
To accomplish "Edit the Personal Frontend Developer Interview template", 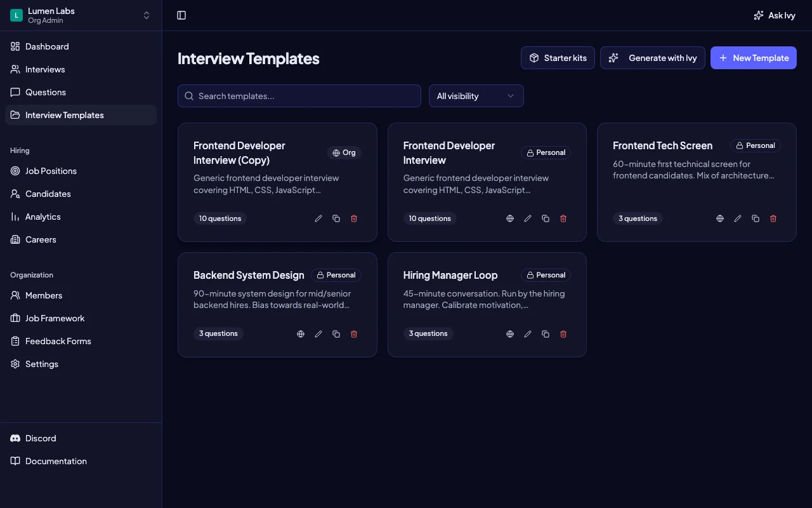I will click(528, 218).
